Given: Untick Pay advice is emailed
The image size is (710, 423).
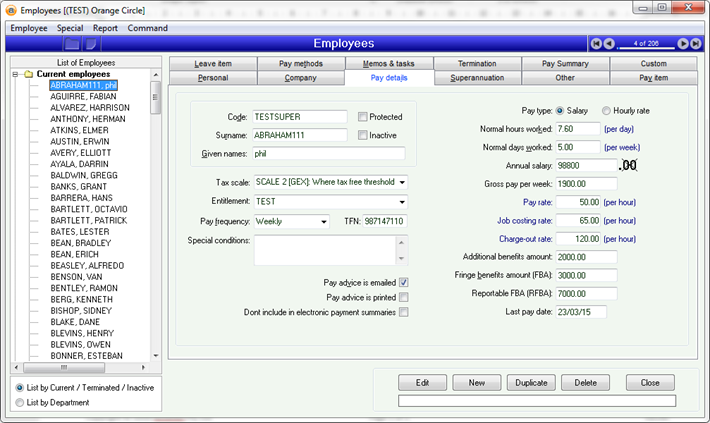Looking at the screenshot, I should pos(404,283).
